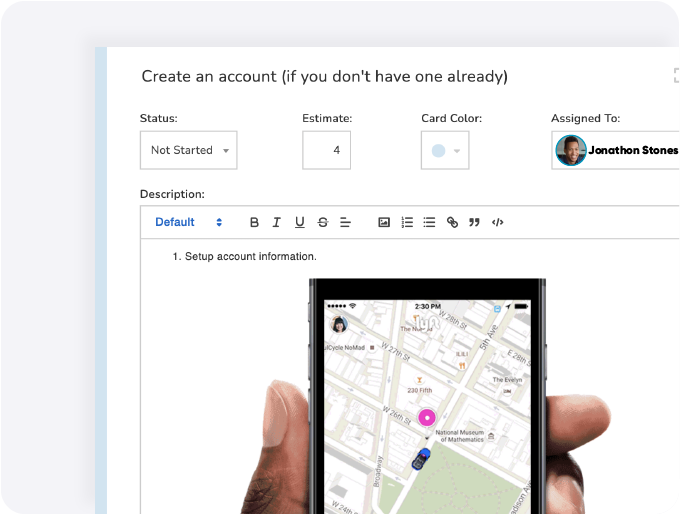Click Jonathon Stones avatar photo
The width and height of the screenshot is (680, 515).
tap(571, 150)
